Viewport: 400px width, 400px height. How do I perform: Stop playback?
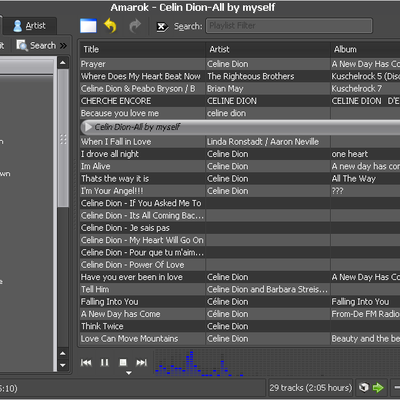tap(123, 362)
